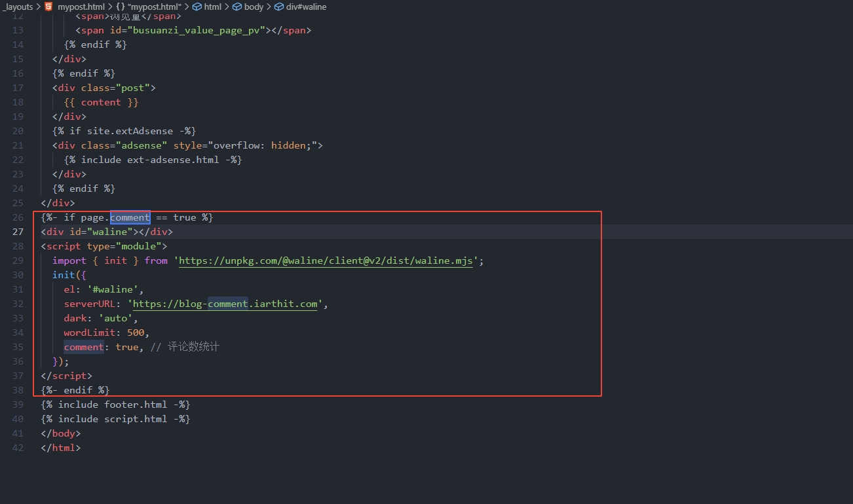Click line number 38 in the gutter

18,390
